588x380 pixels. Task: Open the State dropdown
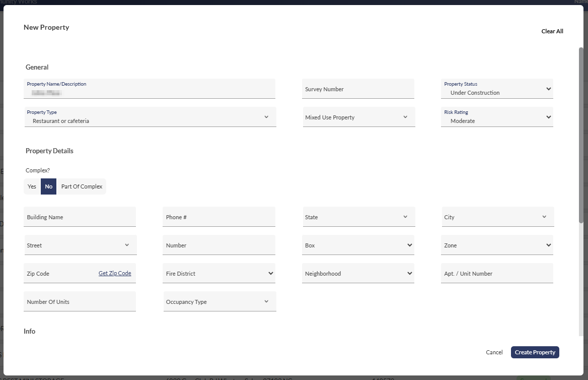pos(358,217)
